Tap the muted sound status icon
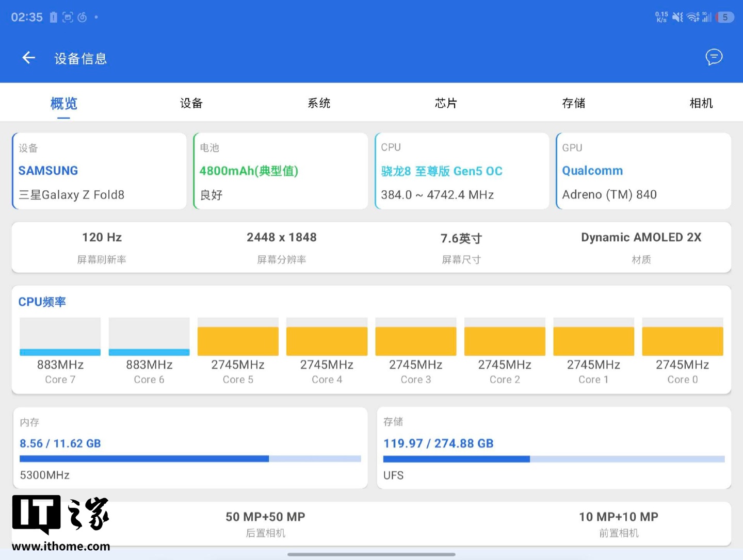This screenshot has height=560, width=743. coord(677,17)
